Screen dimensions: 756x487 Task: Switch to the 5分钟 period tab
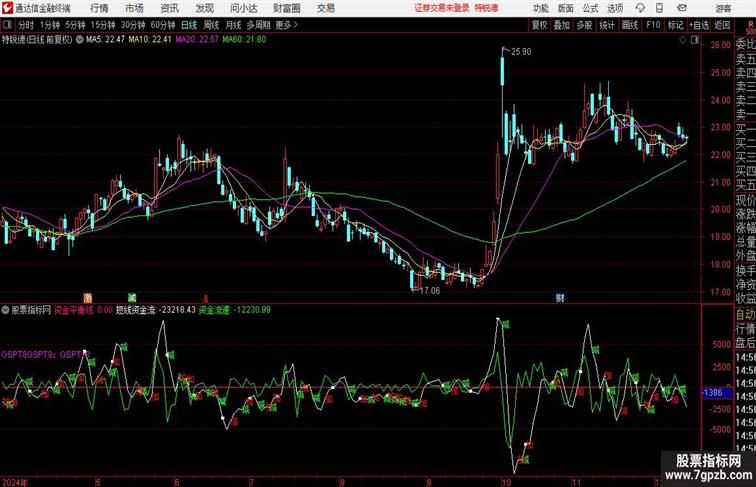pyautogui.click(x=75, y=25)
